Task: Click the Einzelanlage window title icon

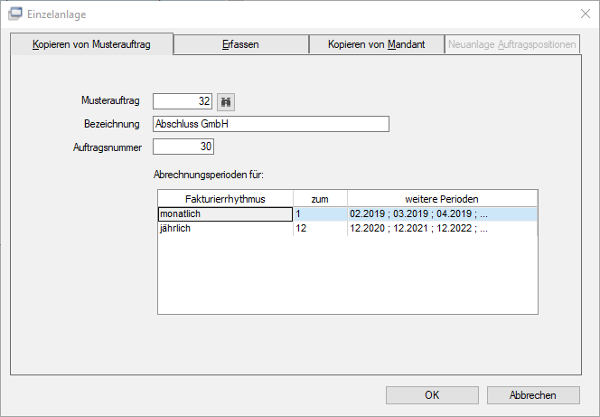Action: [15, 14]
